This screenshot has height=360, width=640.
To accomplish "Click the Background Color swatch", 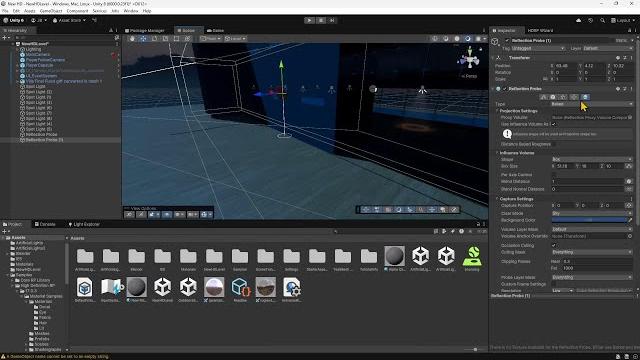I will click(589, 220).
